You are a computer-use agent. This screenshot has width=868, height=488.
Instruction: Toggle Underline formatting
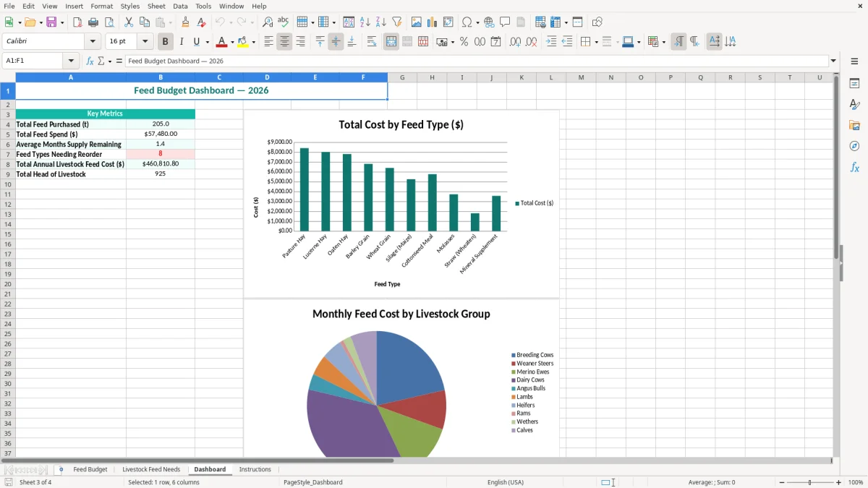(197, 42)
